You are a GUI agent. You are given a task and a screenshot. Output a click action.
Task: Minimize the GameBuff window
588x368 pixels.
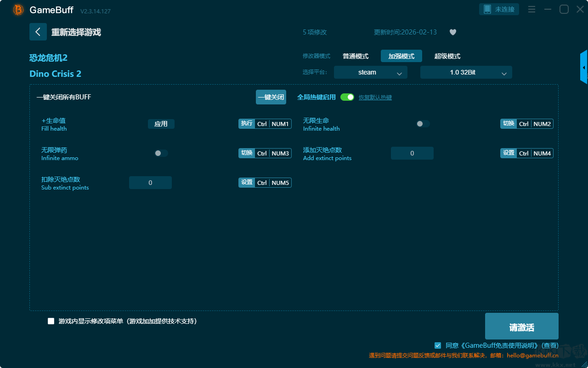pyautogui.click(x=548, y=10)
